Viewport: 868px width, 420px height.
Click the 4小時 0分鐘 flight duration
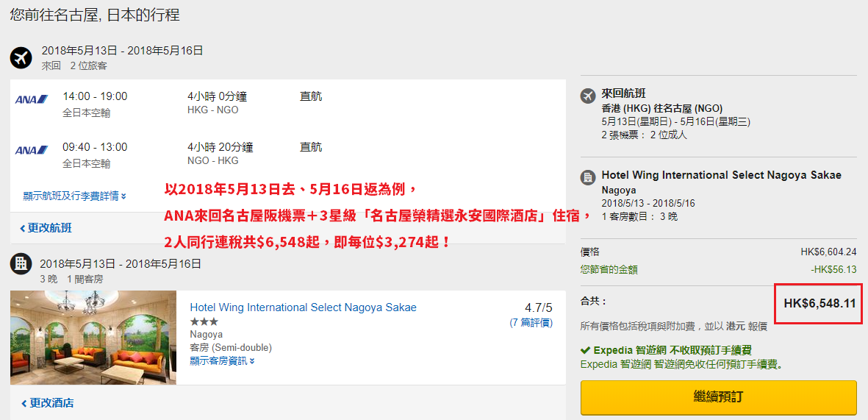[217, 96]
